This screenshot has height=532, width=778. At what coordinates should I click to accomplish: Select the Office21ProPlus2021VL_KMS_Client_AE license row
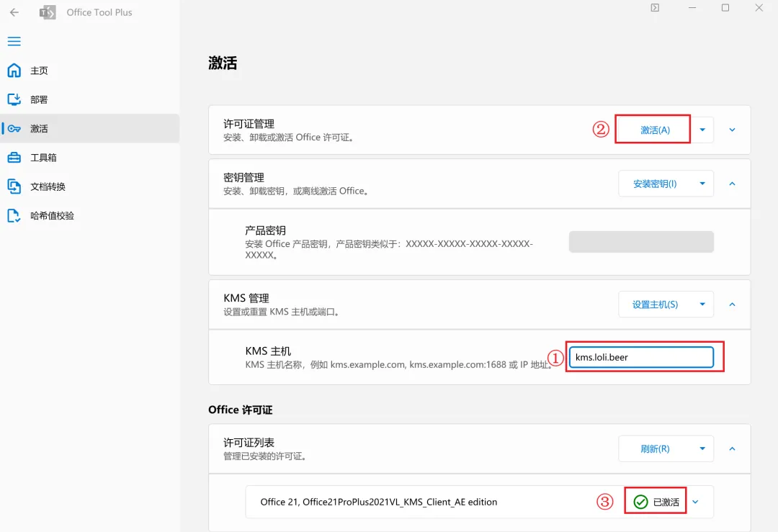point(479,502)
